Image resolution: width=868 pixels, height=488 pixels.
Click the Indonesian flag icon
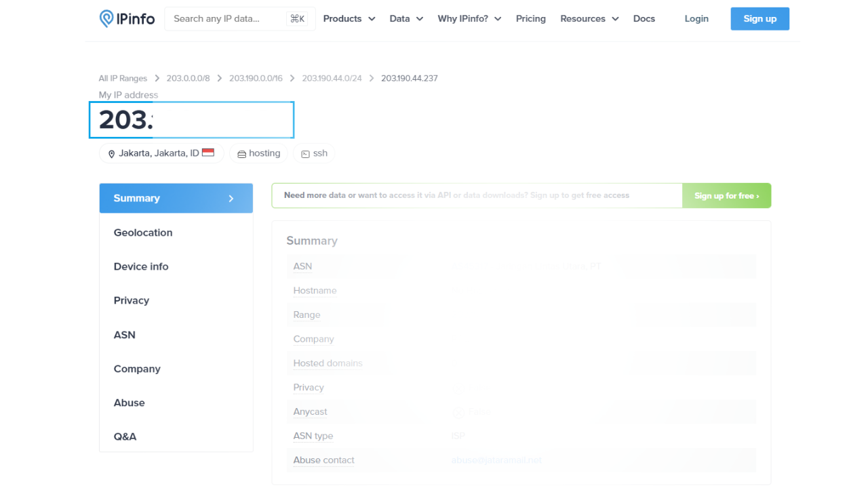pos(208,152)
